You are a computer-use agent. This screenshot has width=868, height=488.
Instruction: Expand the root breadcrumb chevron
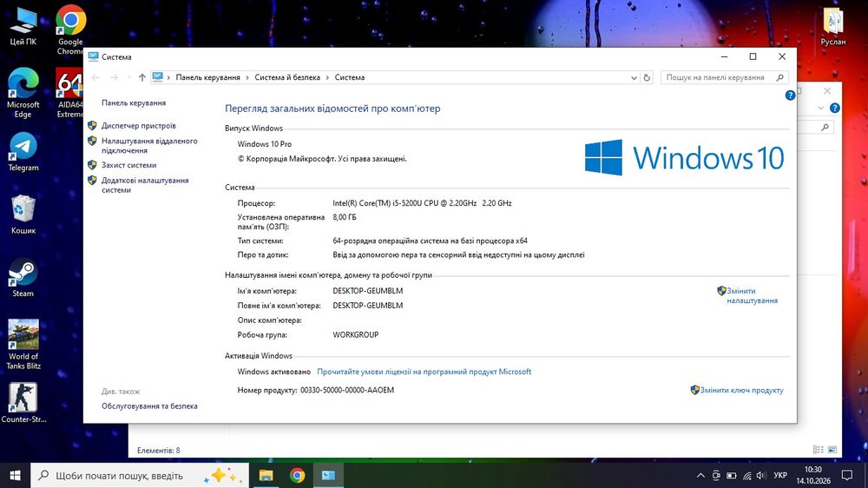[168, 77]
